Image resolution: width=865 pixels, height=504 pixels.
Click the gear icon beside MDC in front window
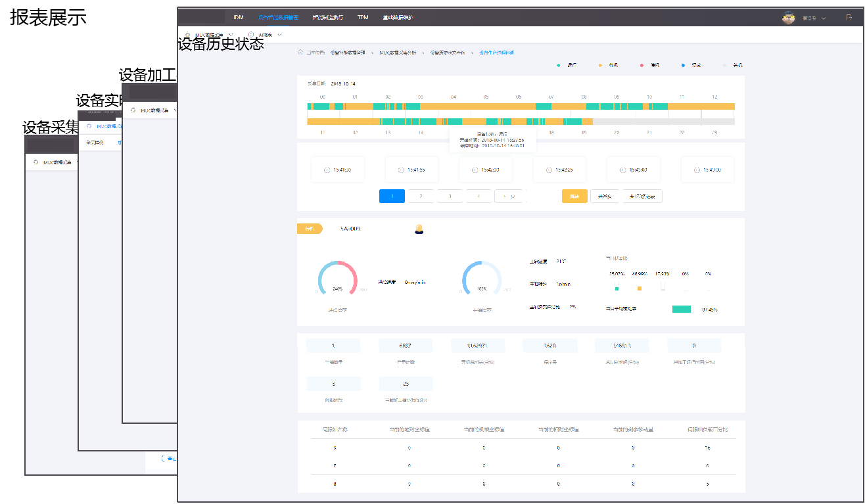tap(188, 35)
